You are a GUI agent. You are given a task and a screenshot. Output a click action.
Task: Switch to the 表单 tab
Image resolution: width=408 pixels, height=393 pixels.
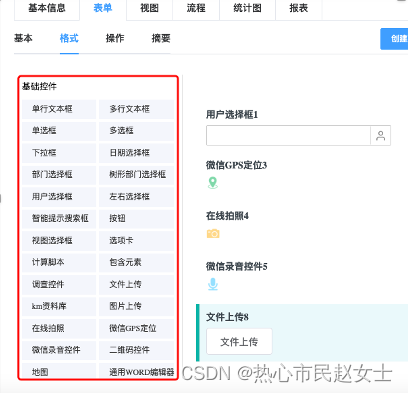(x=103, y=8)
